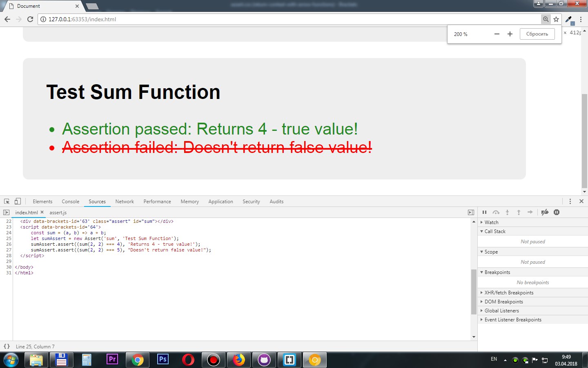Close the Document browser tab
This screenshot has height=368, width=588.
pyautogui.click(x=77, y=6)
